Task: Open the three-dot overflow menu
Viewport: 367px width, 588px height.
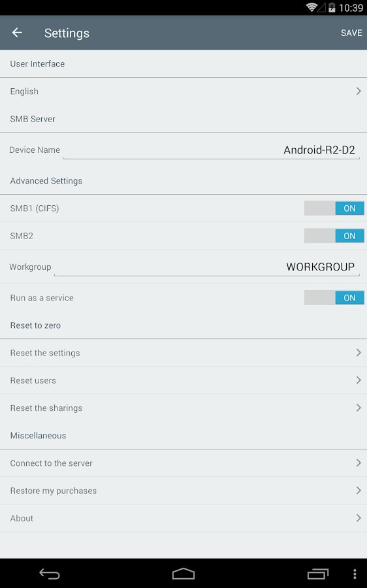Action: pos(355,574)
